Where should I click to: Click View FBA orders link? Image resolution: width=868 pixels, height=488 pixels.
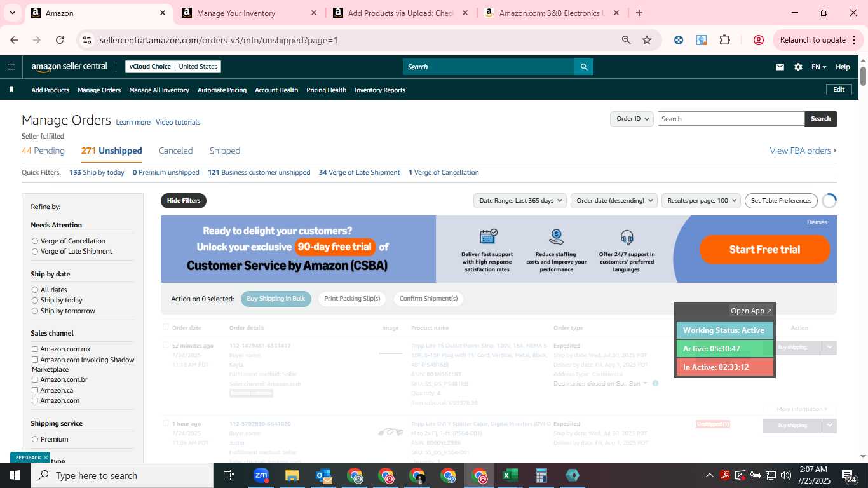click(x=803, y=151)
